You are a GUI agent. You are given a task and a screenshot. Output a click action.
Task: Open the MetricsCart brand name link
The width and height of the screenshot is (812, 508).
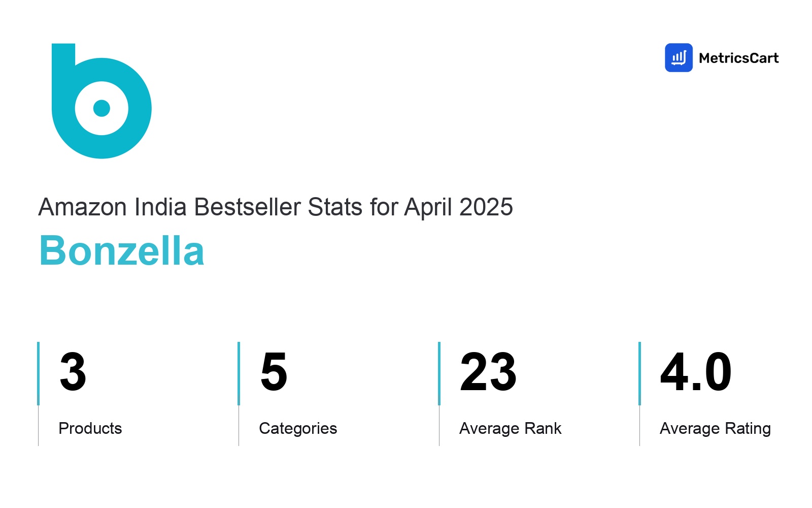pos(738,58)
